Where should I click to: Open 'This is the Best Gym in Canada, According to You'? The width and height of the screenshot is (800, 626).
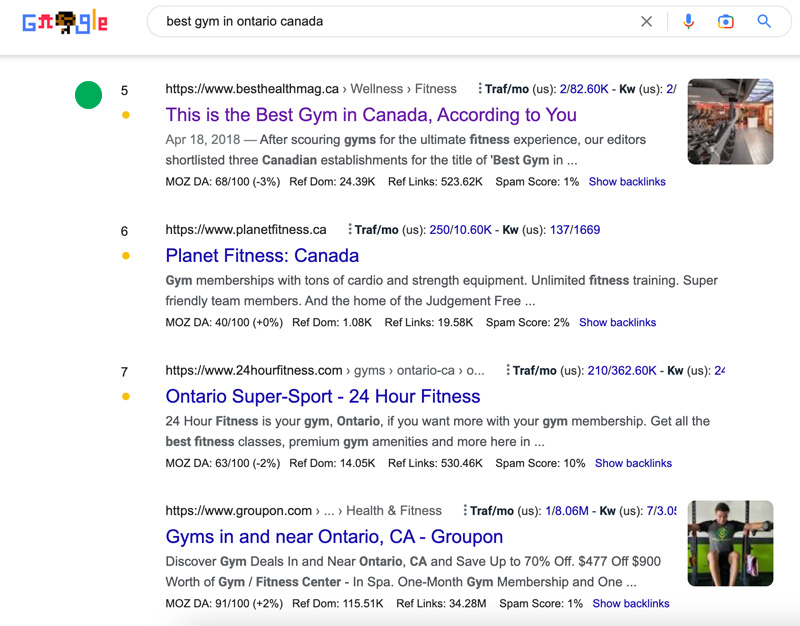tap(371, 115)
